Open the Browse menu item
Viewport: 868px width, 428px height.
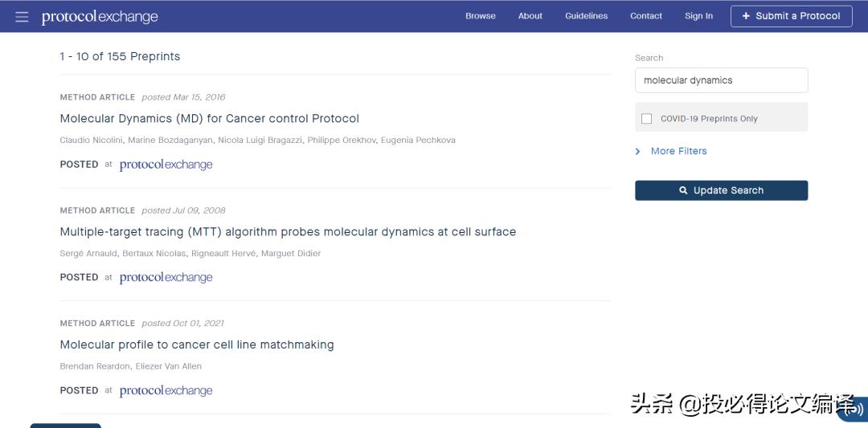tap(481, 16)
